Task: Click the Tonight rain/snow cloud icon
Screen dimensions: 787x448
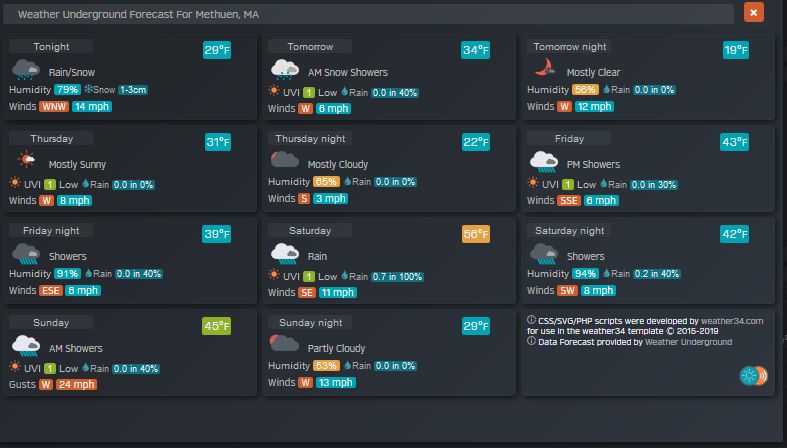Action: coord(26,69)
